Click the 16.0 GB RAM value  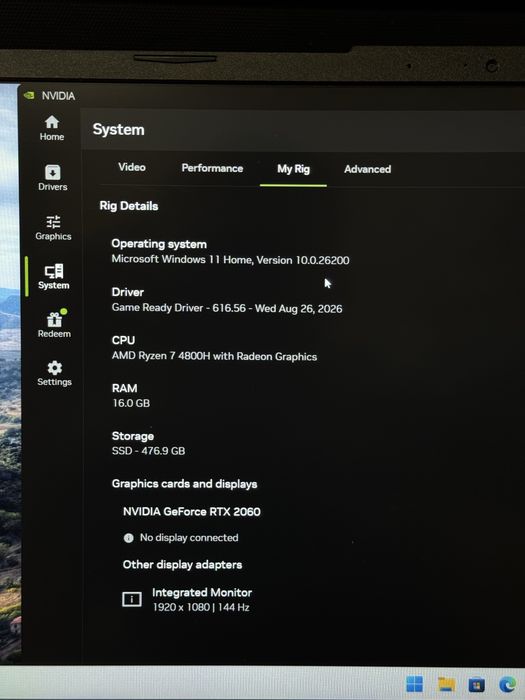click(131, 403)
